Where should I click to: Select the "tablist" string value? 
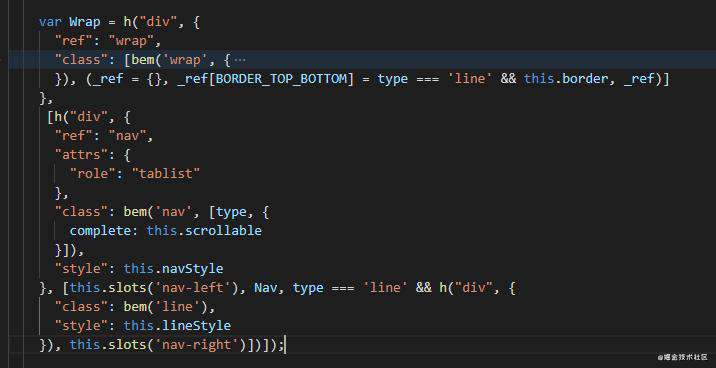click(x=166, y=173)
